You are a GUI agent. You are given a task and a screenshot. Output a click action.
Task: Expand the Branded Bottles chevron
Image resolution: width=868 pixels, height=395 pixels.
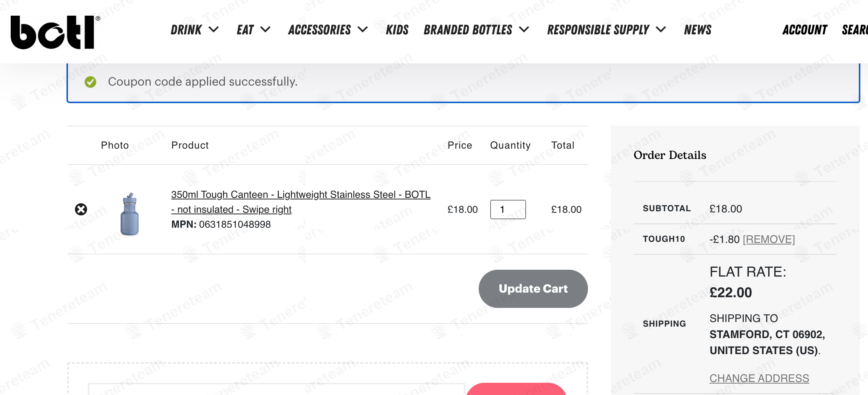click(x=525, y=29)
